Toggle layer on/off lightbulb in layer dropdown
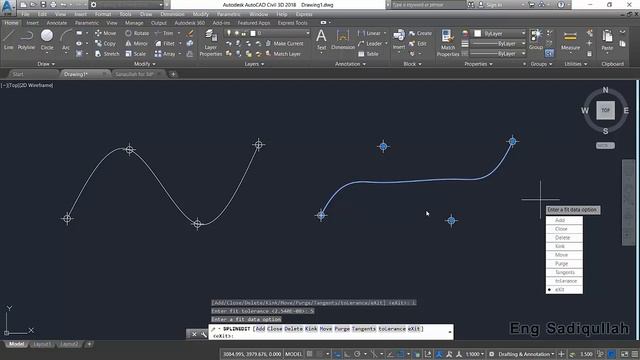The image size is (640, 360). tap(229, 33)
